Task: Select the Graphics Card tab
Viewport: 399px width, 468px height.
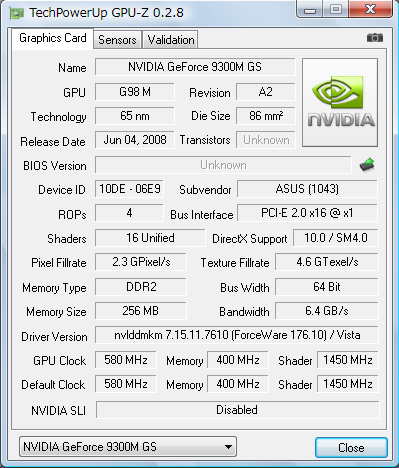Action: point(53,38)
